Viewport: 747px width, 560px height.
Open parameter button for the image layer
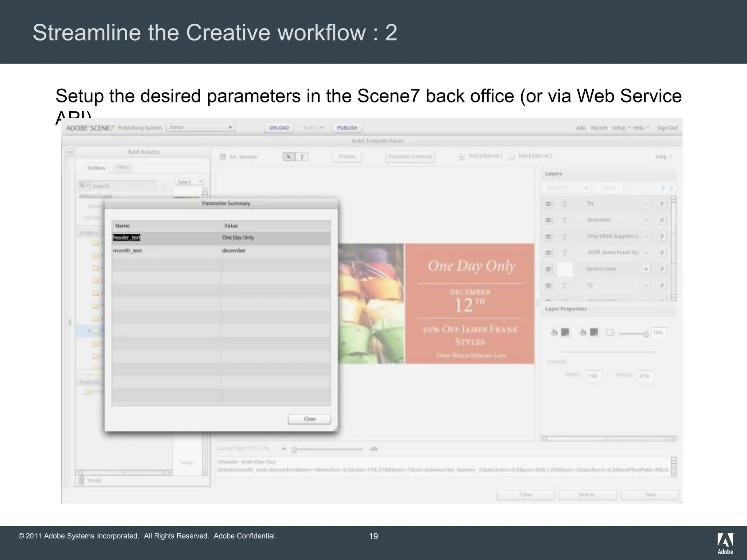[x=663, y=269]
